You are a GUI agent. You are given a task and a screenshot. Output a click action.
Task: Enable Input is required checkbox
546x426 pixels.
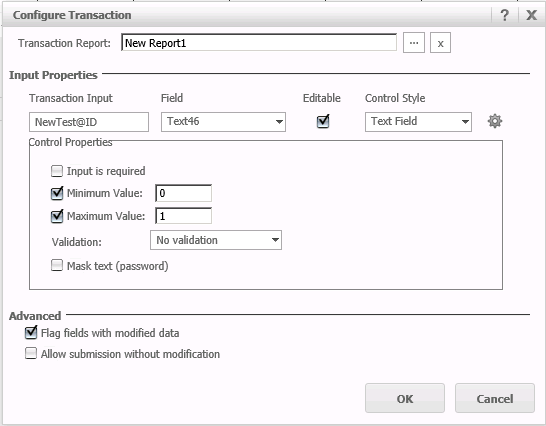(57, 171)
